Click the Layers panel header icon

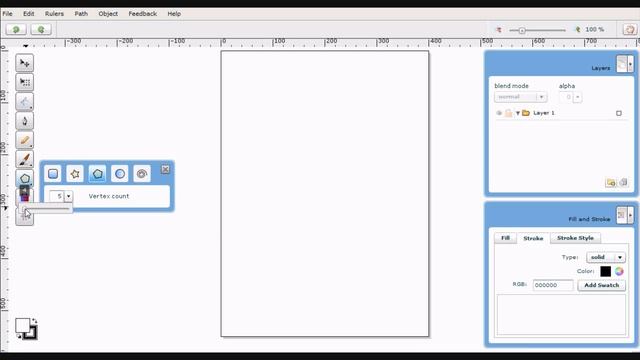[622, 64]
